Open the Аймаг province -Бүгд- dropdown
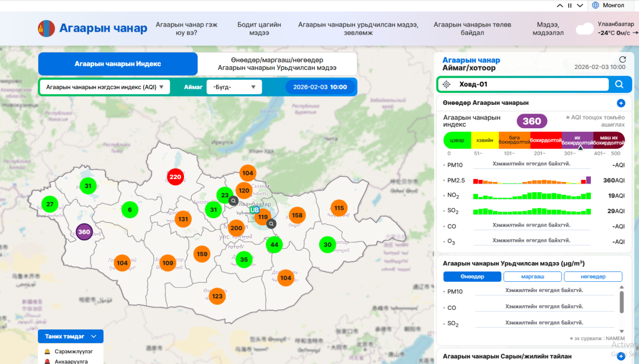 pos(234,87)
